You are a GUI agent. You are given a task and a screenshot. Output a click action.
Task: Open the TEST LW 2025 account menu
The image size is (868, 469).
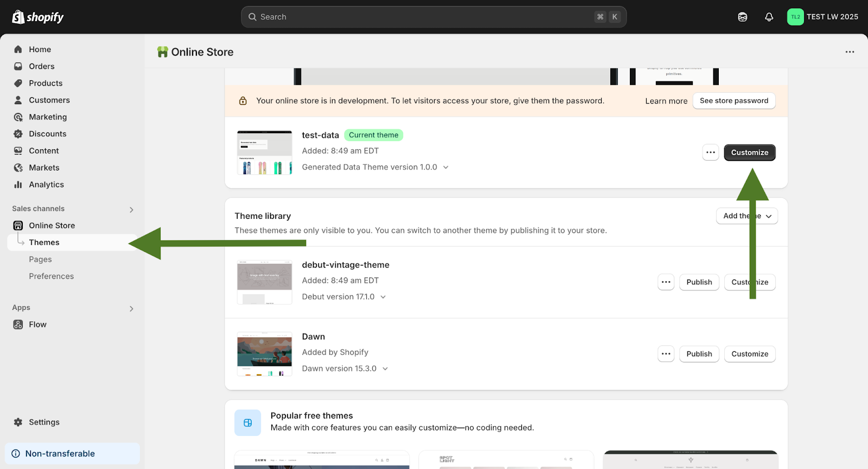[x=823, y=17]
